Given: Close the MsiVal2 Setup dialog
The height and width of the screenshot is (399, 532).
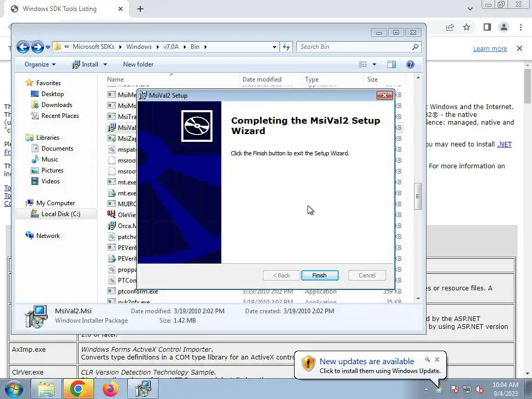Looking at the screenshot, I should (384, 96).
